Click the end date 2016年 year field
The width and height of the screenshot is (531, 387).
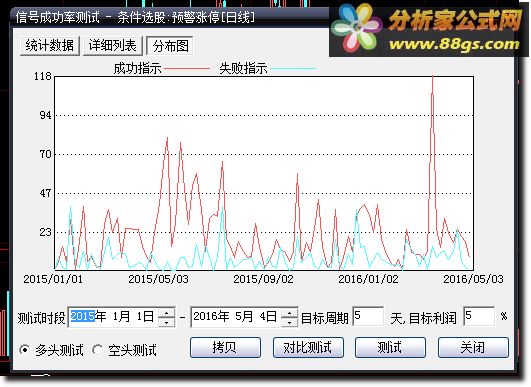(211, 316)
